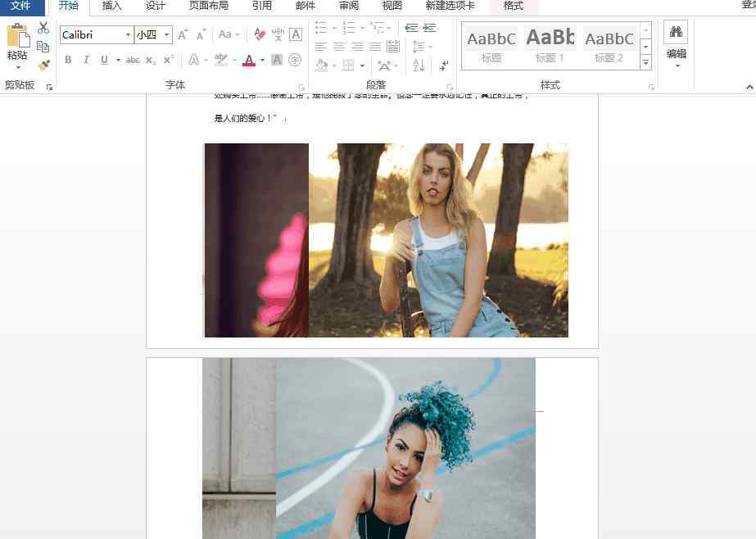Image resolution: width=756 pixels, height=539 pixels.
Task: Toggle superscript formatting
Action: tap(168, 60)
